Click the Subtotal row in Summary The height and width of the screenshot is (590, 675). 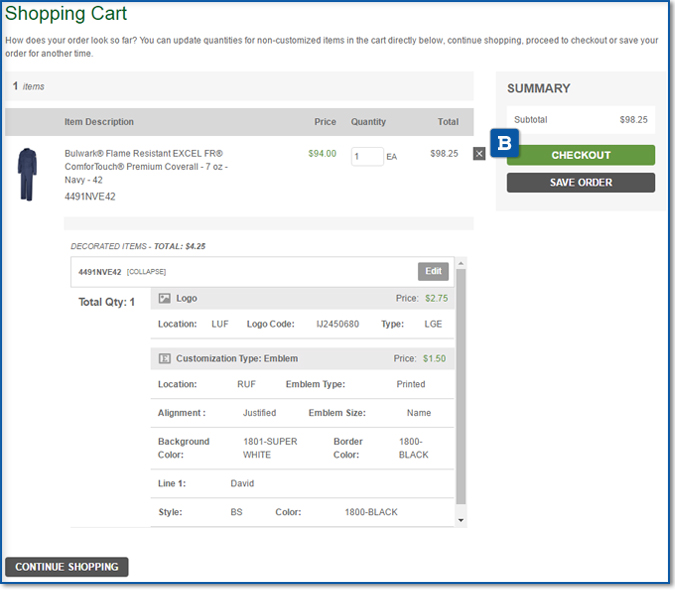(x=580, y=119)
